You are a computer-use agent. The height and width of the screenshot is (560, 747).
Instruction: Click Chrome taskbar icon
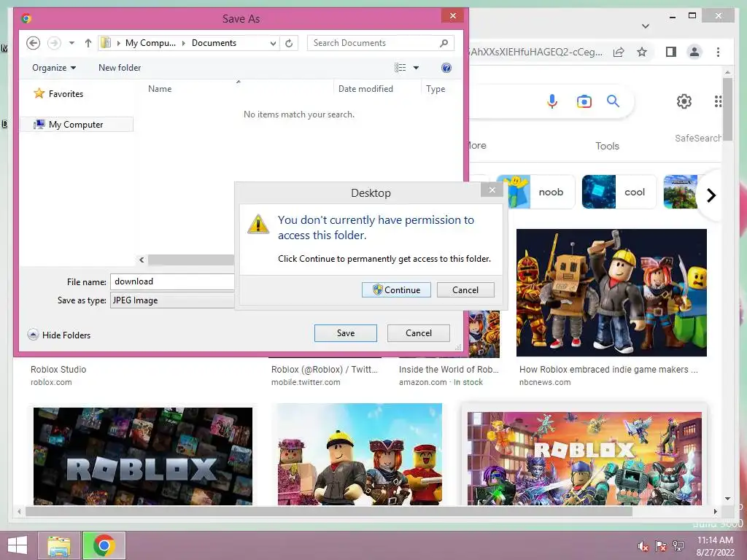(104, 545)
